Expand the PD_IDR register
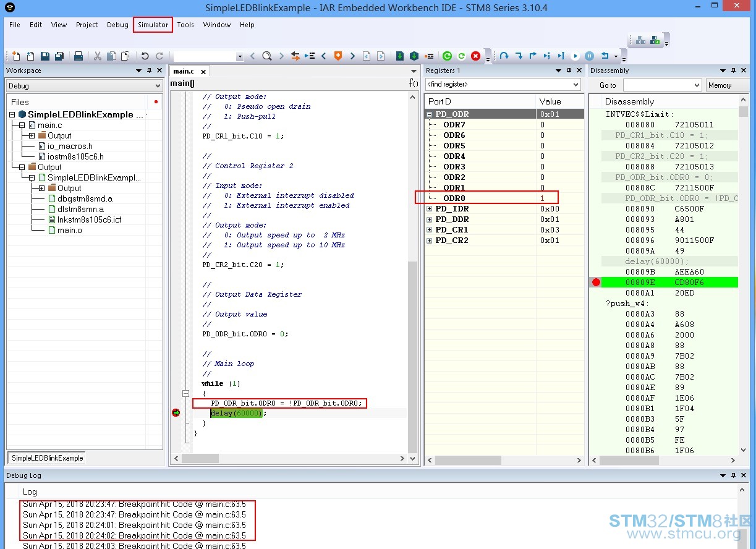The image size is (756, 549). tap(429, 209)
